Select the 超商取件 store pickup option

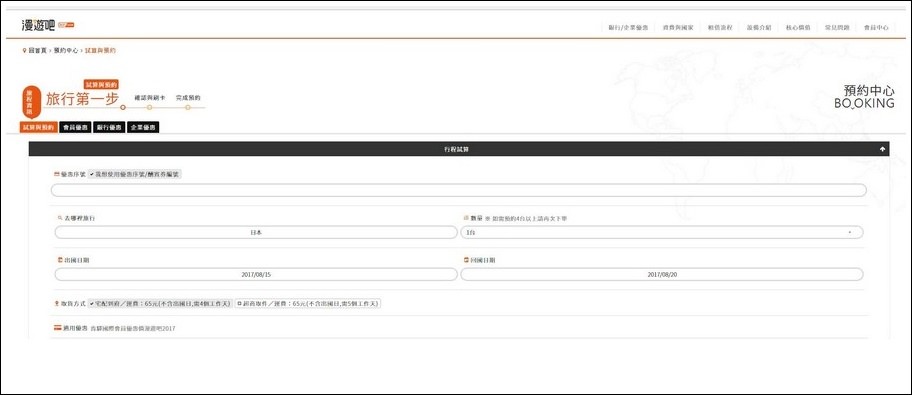pyautogui.click(x=308, y=304)
